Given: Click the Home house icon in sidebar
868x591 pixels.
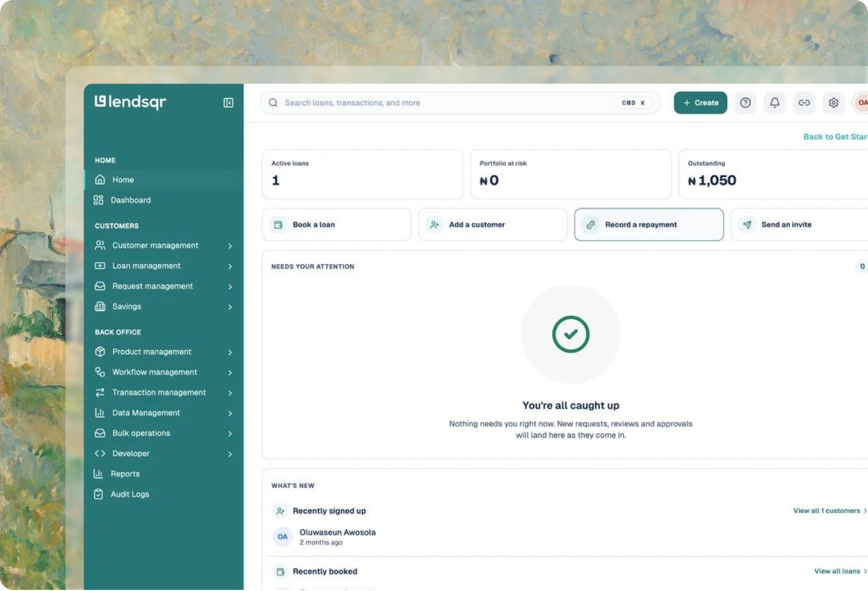Looking at the screenshot, I should pyautogui.click(x=100, y=180).
